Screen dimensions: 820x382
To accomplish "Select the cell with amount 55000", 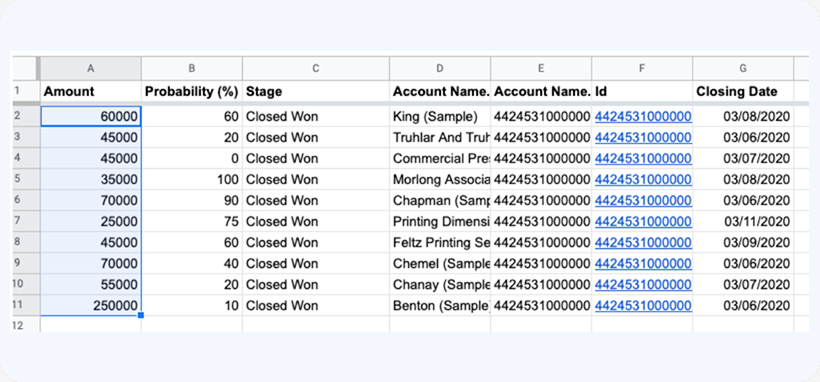I will [90, 284].
